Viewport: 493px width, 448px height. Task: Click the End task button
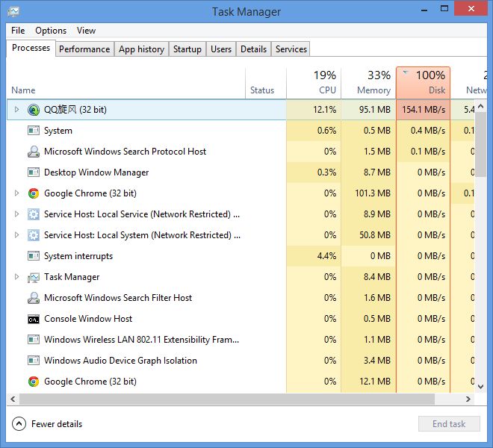449,424
